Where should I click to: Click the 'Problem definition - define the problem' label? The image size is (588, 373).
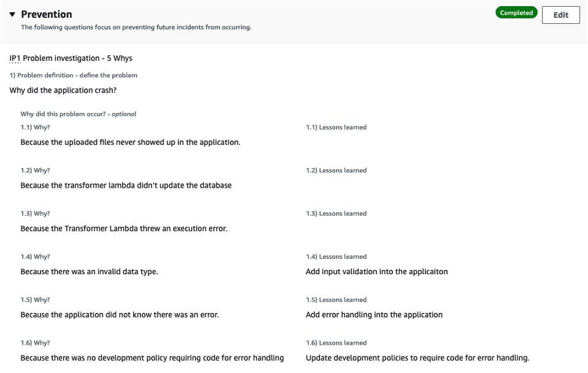73,75
